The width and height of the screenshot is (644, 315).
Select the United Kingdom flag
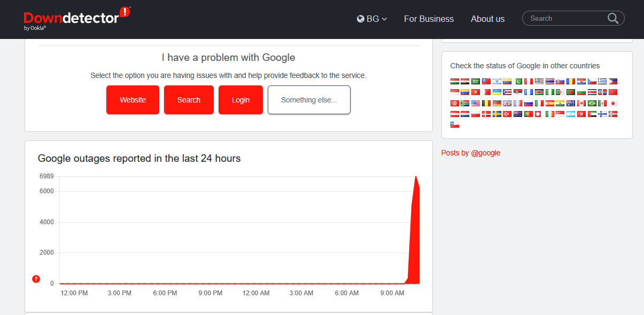tap(507, 103)
